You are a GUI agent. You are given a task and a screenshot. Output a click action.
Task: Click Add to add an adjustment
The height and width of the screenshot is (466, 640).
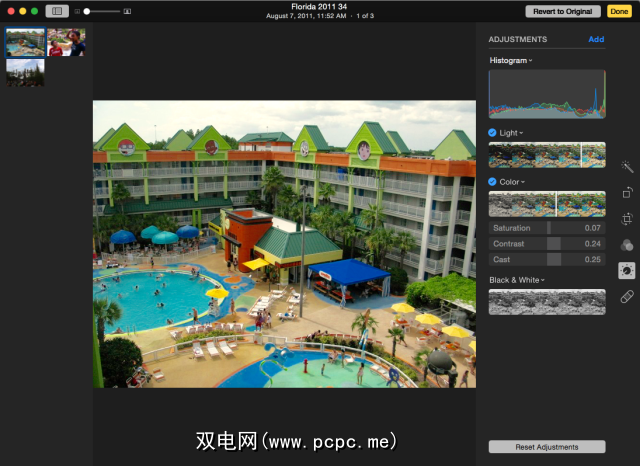tap(596, 39)
